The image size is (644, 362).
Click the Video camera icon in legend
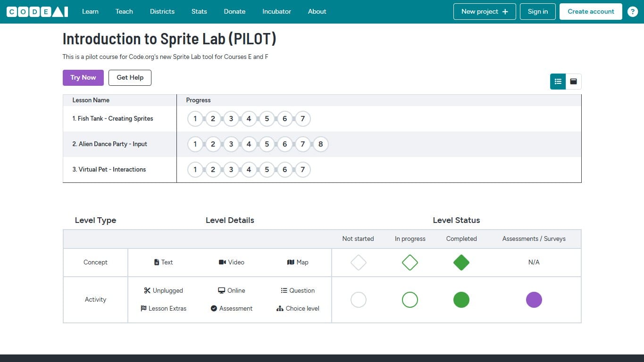tap(222, 262)
